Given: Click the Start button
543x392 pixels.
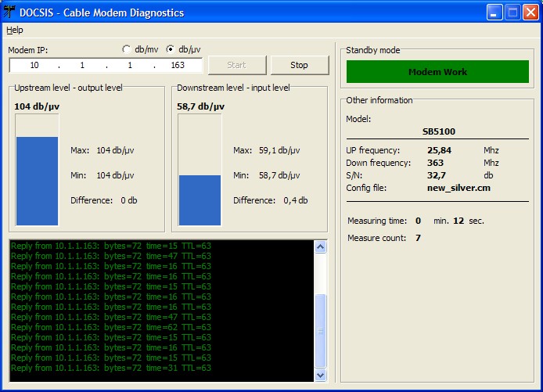Looking at the screenshot, I should click(x=237, y=65).
